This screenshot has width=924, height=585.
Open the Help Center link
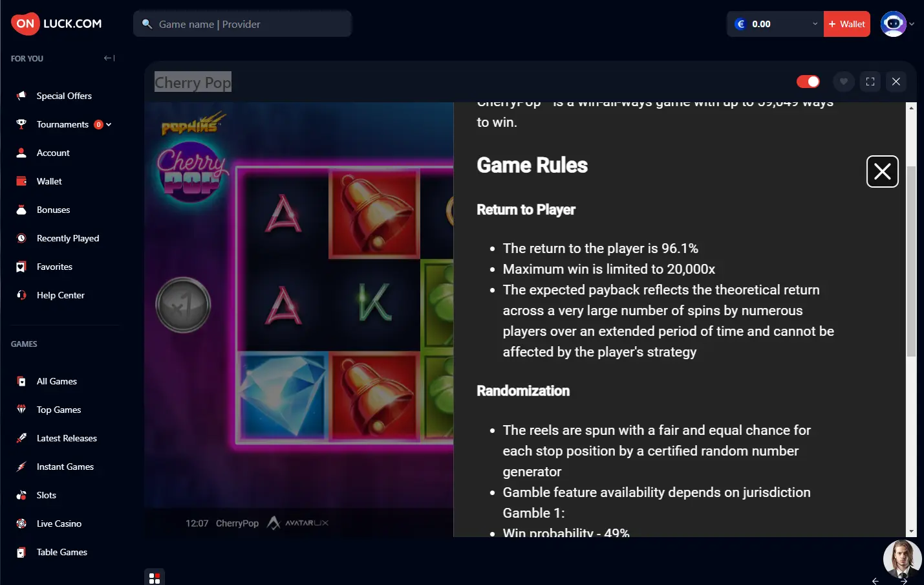click(x=61, y=295)
